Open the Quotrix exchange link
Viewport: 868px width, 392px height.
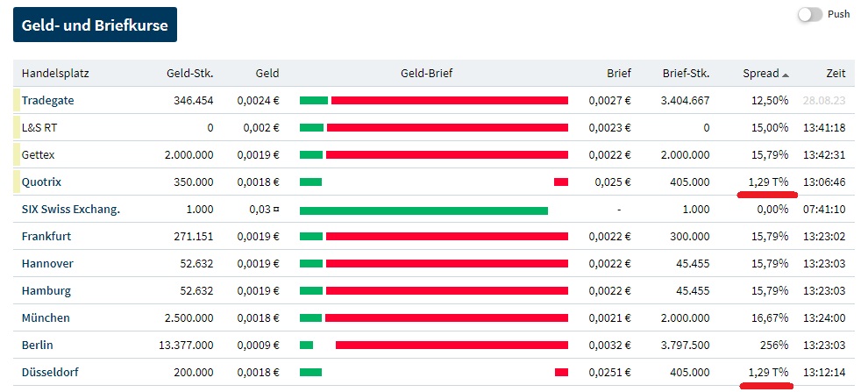click(x=41, y=182)
